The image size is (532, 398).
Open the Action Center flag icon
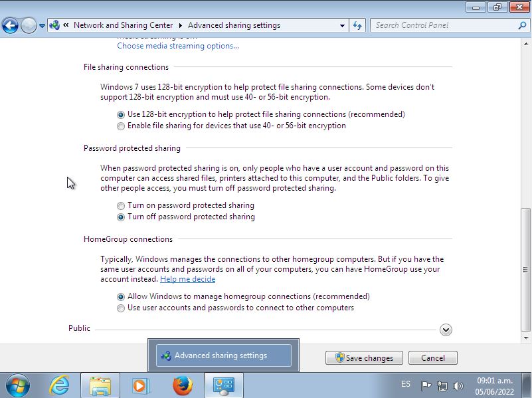(x=426, y=385)
